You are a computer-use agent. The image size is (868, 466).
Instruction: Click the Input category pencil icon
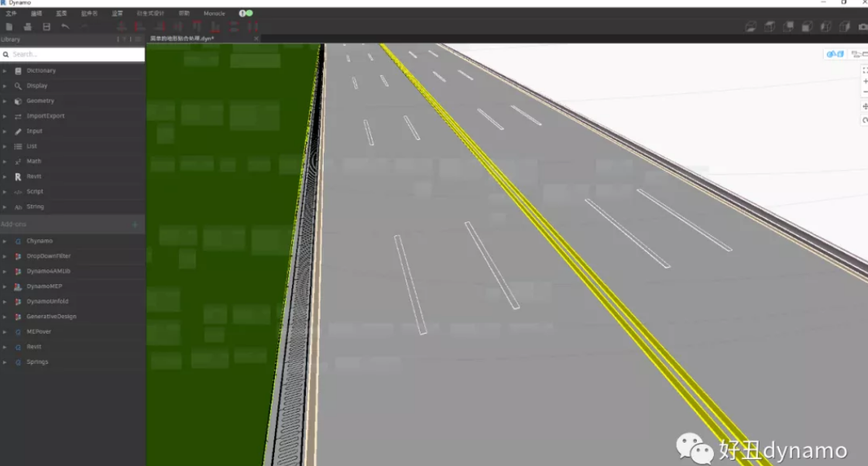tap(18, 131)
